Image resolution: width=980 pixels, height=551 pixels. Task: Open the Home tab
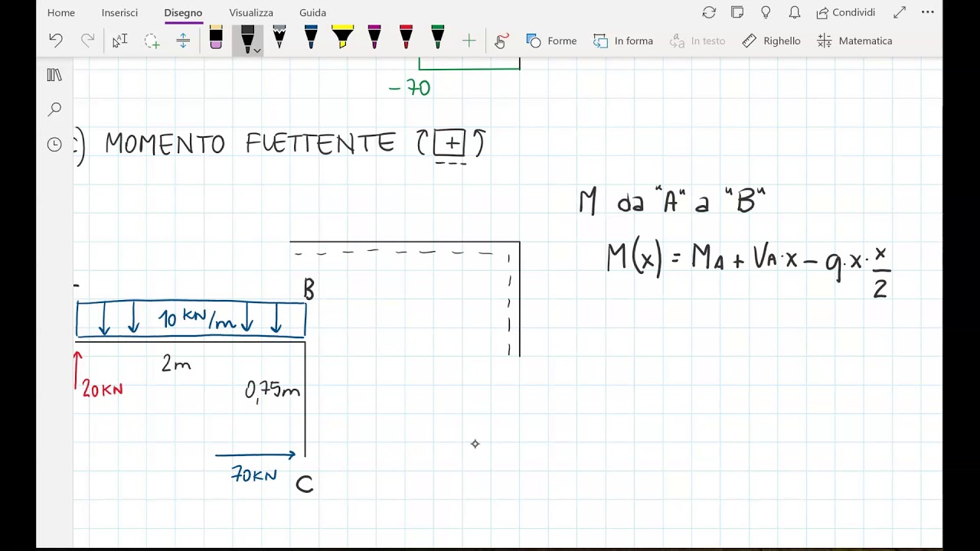pos(61,12)
